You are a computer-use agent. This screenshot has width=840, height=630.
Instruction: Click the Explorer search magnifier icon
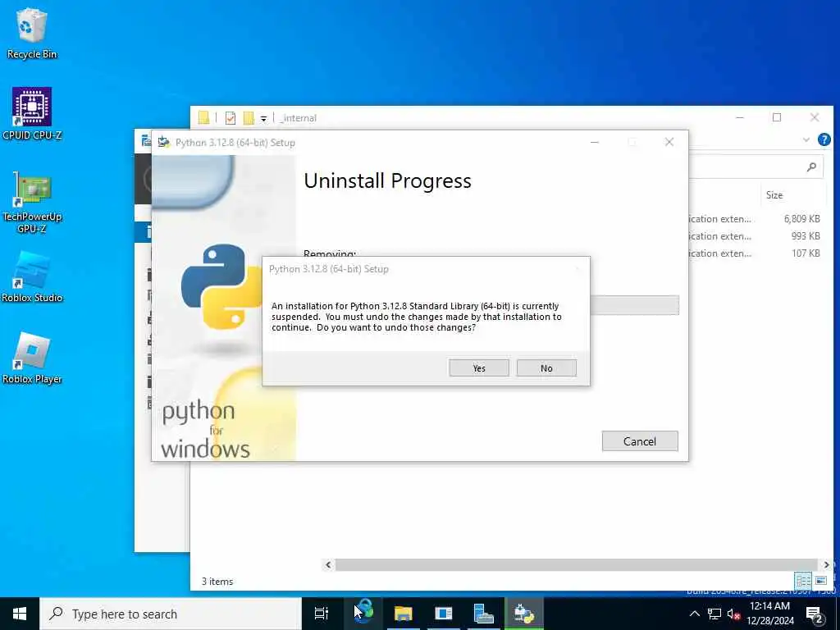811,167
